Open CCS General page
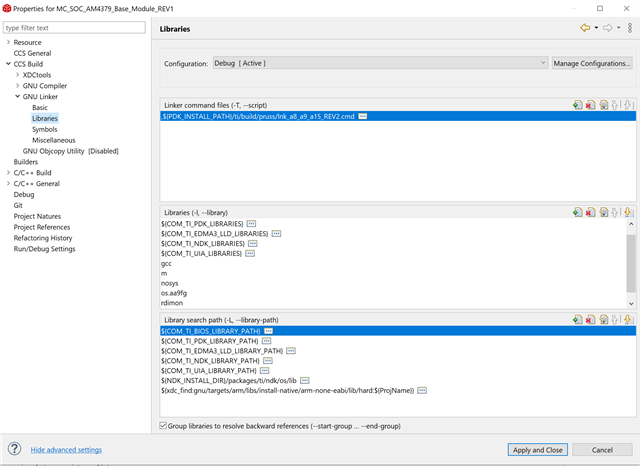 tap(32, 53)
